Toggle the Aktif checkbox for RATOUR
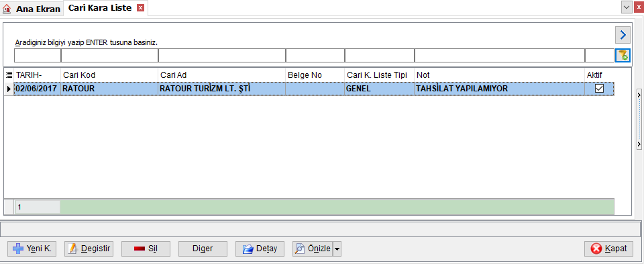The width and height of the screenshot is (644, 264). (600, 89)
